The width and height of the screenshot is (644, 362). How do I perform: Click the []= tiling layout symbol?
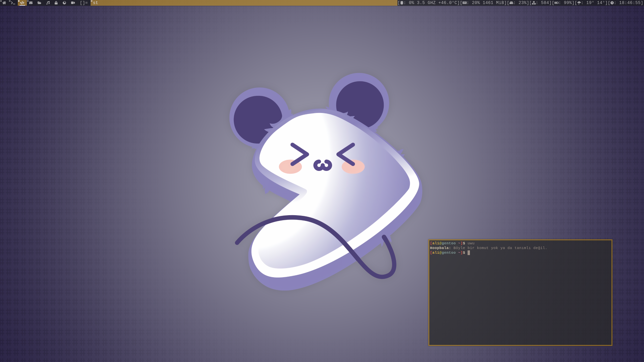click(84, 3)
